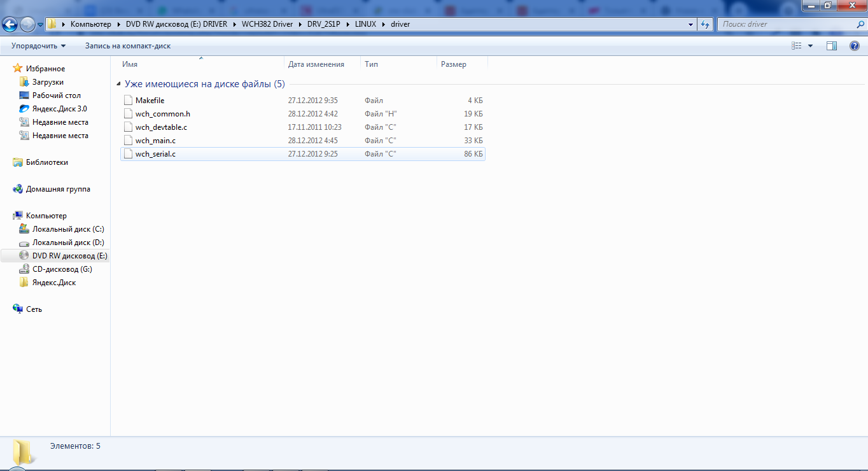Refresh the folder with the refresh button
The height and width of the screenshot is (471, 868).
point(704,24)
